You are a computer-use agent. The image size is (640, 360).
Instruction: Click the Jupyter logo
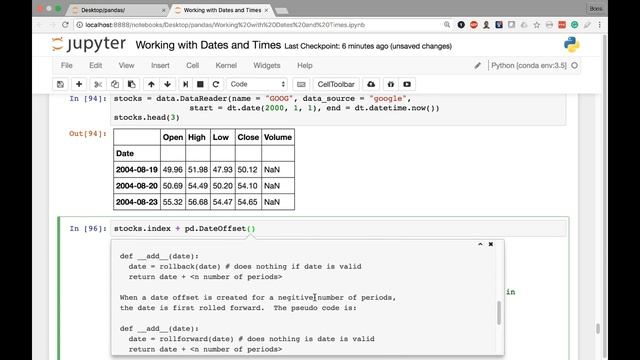89,44
